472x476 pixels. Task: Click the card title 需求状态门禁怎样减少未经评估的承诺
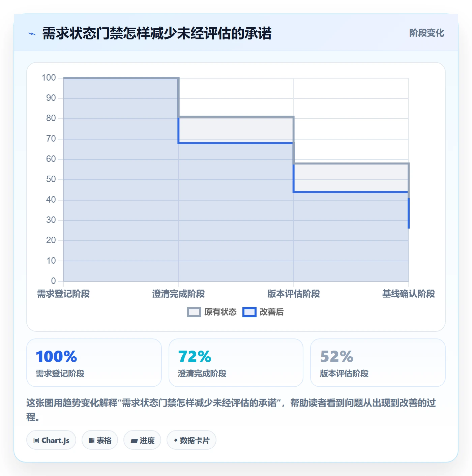click(157, 33)
